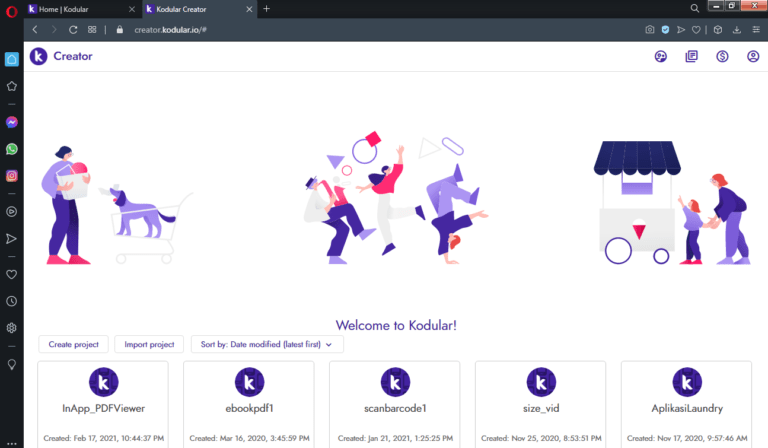Click Created: Feb 17, 2021 text
The width and height of the screenshot is (768, 448).
coord(103,438)
